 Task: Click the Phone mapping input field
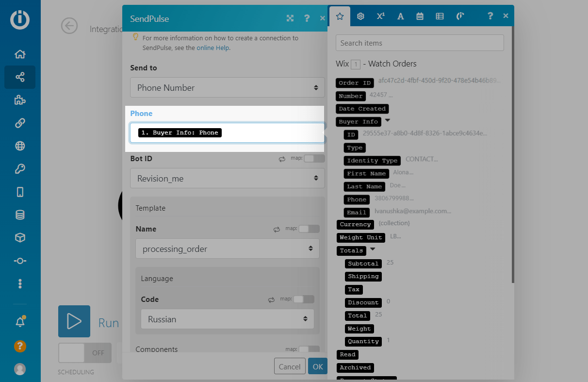click(x=228, y=133)
